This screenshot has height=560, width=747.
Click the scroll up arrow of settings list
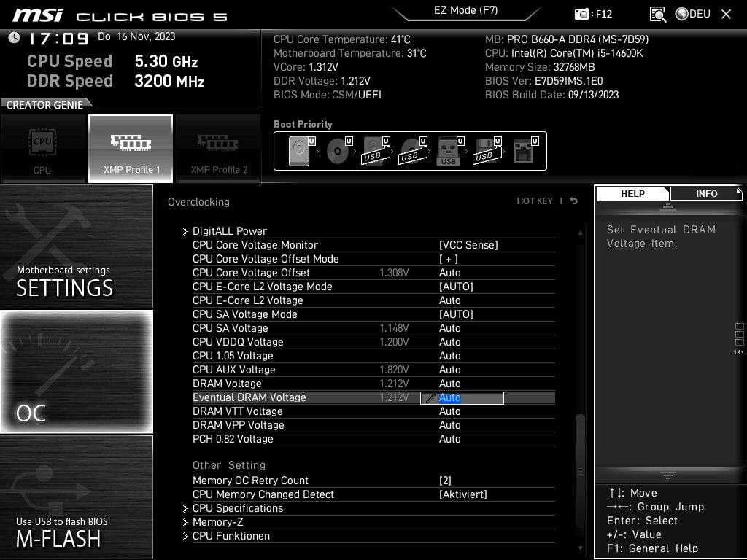580,233
